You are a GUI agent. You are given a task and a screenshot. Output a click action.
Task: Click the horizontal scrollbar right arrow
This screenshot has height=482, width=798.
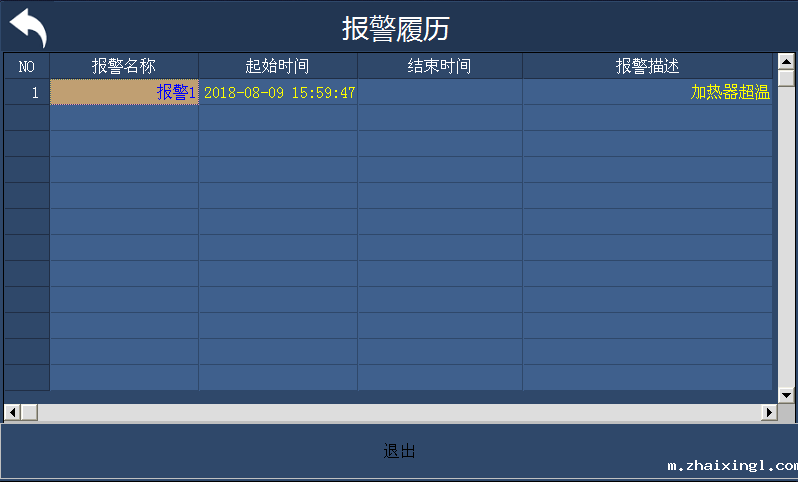pos(770,412)
